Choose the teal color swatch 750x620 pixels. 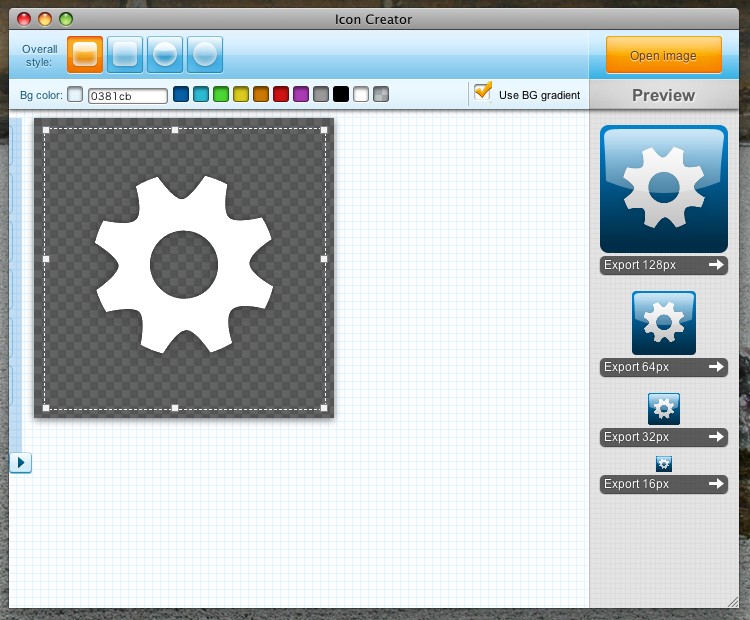[x=201, y=94]
